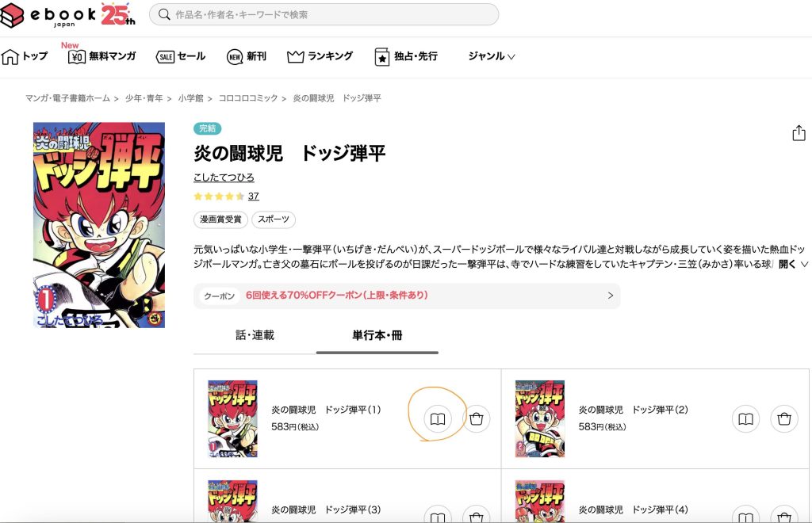
Task: Open author link こしたてつひろ
Action: [224, 178]
